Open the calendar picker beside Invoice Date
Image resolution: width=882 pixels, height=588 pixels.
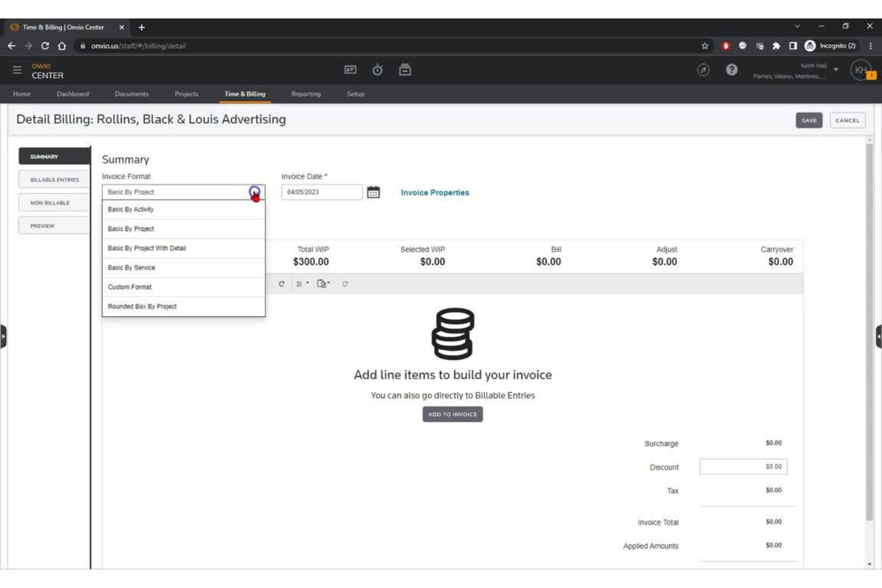click(372, 192)
